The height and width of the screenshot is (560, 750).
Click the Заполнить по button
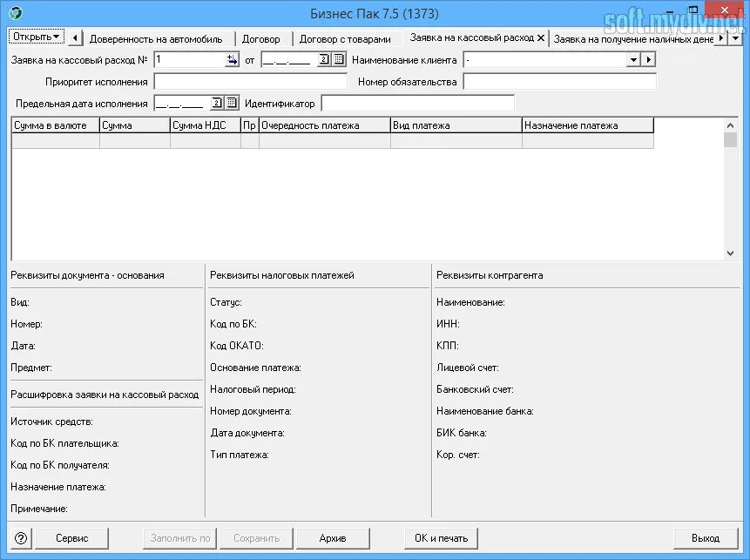click(x=179, y=538)
